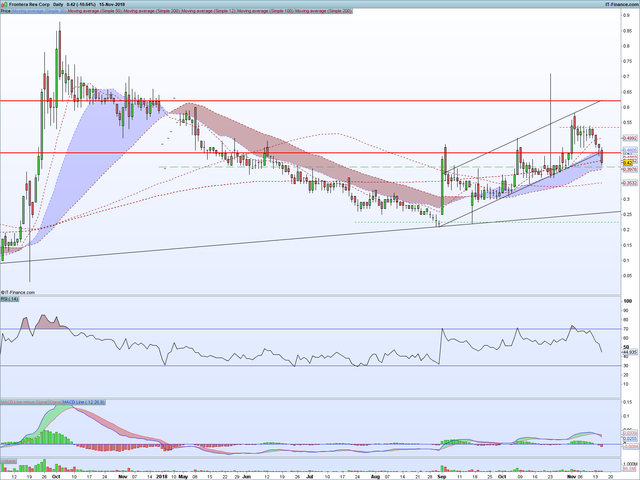Select the MACD Line minus Signal label
Screen dimensions: 640x480
click(24, 402)
